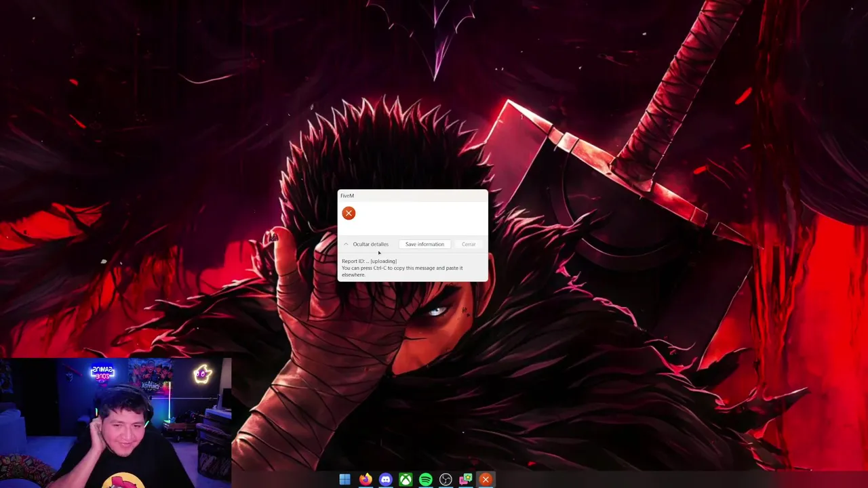This screenshot has width=868, height=488.
Task: Launch Firefox from the taskbar
Action: pyautogui.click(x=365, y=480)
